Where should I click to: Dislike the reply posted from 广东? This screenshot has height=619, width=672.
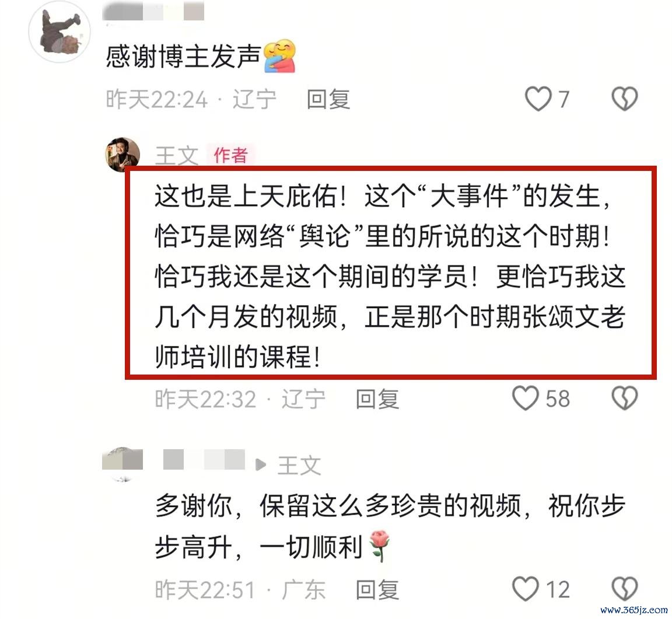(624, 589)
